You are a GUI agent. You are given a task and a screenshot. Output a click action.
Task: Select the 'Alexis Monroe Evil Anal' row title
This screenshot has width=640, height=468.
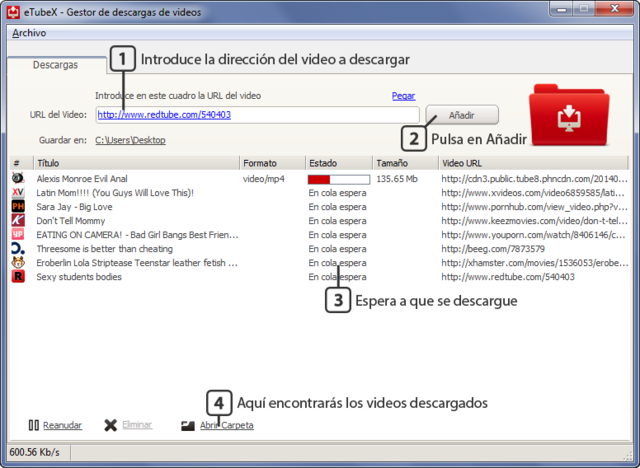[x=82, y=179]
